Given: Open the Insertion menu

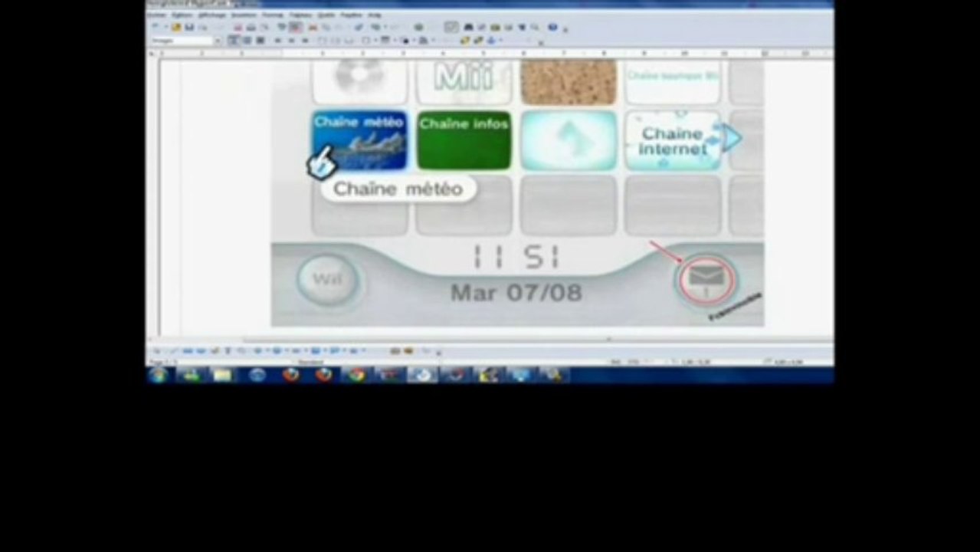Looking at the screenshot, I should 244,15.
